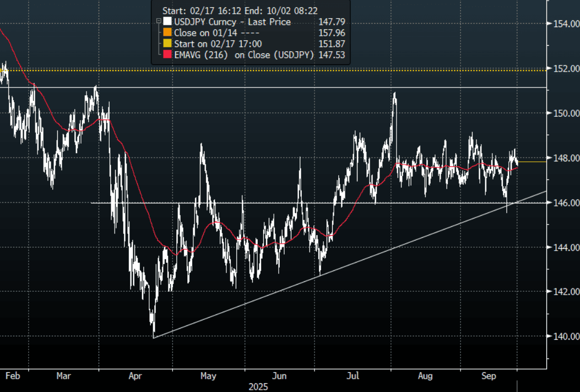Select the USDJPY Curncy - Last Price legend entry
The width and height of the screenshot is (580, 392).
(x=232, y=22)
